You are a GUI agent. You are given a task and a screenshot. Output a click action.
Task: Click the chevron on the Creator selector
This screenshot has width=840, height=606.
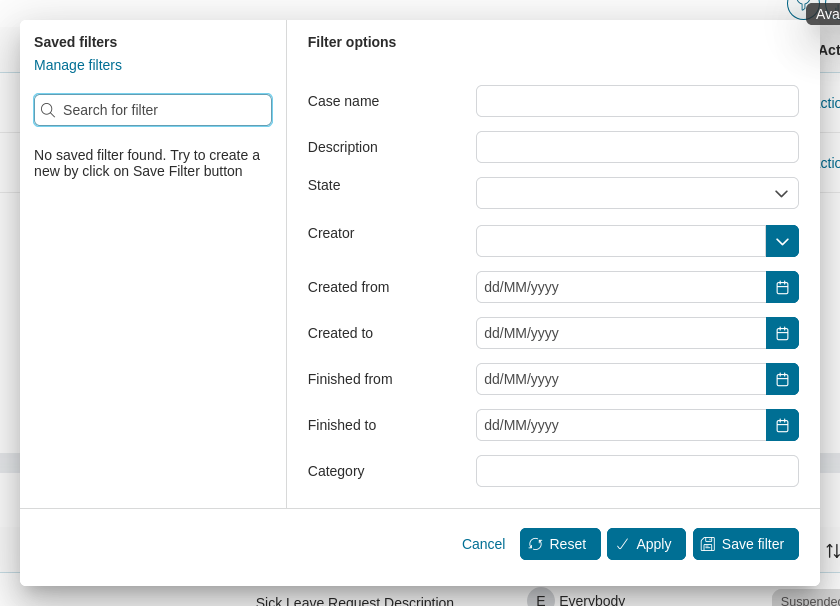pos(782,241)
